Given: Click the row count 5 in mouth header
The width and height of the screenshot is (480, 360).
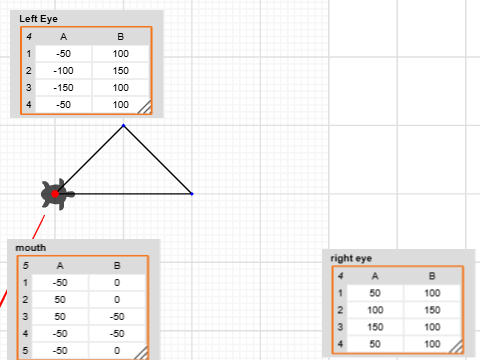Looking at the screenshot, I should click(x=25, y=266).
